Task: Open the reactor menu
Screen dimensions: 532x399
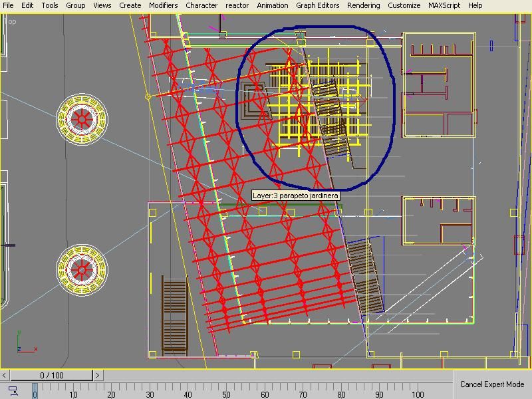Action: [x=237, y=5]
